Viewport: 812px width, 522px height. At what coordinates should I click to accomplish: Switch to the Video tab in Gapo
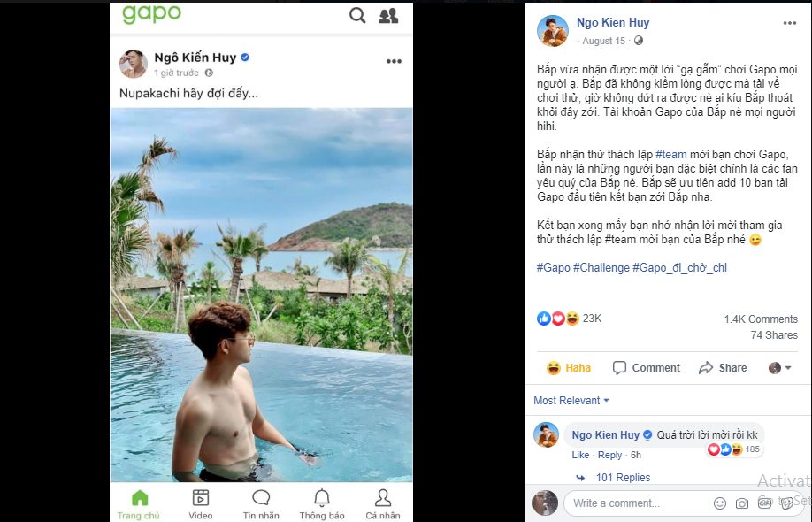201,503
